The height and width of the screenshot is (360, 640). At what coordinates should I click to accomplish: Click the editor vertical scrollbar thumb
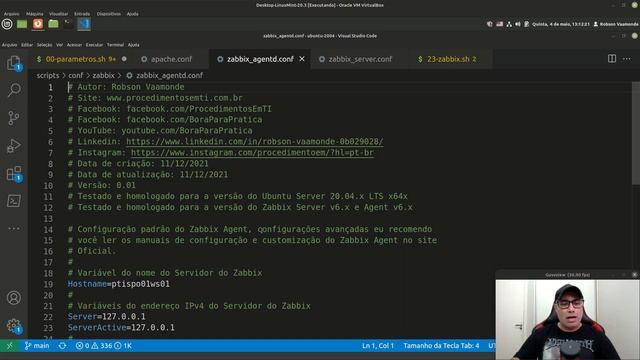click(636, 133)
